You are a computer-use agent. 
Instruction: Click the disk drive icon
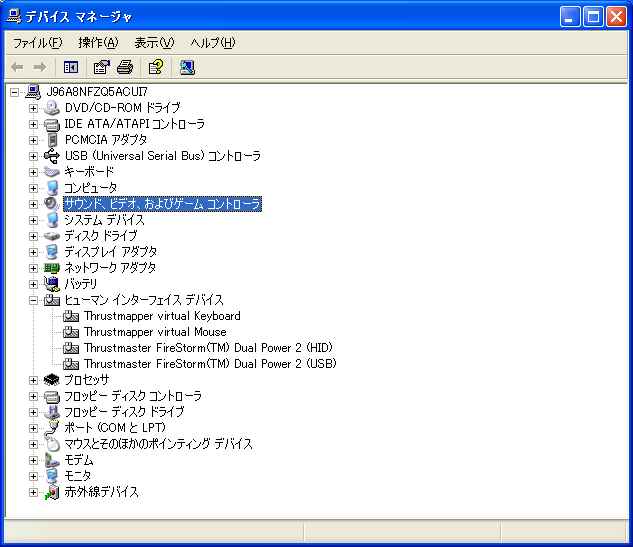click(x=52, y=236)
